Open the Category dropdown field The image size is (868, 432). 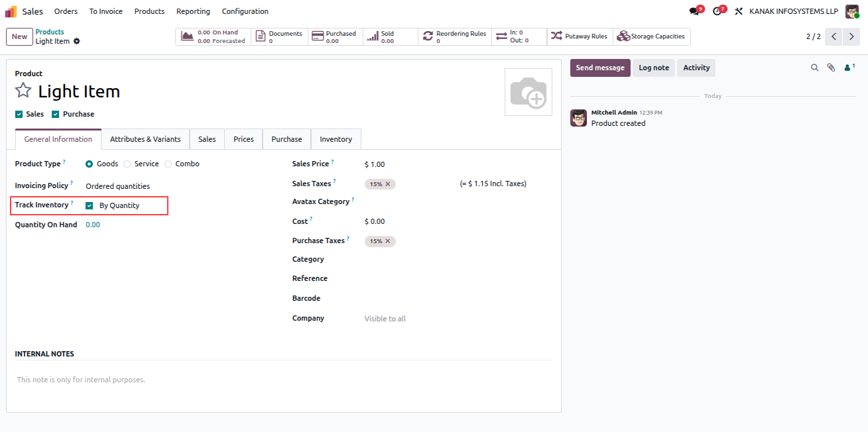pos(458,260)
